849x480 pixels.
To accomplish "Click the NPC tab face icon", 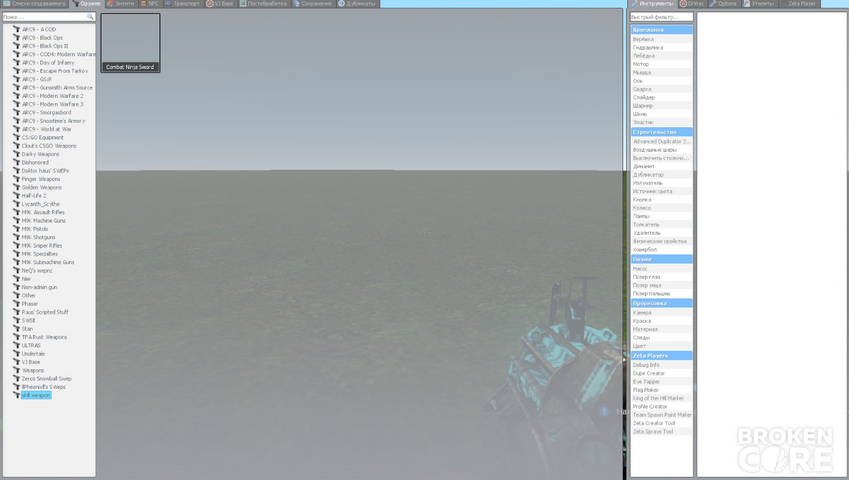I will (x=143, y=3).
